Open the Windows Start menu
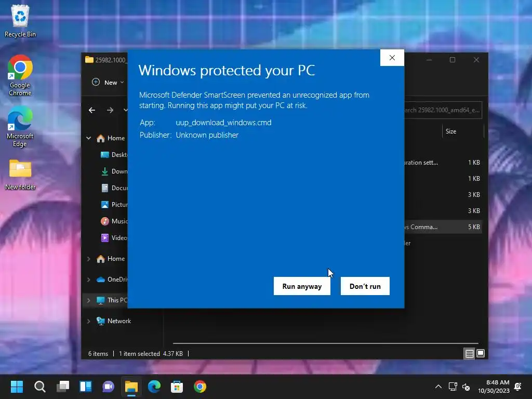 (x=17, y=387)
